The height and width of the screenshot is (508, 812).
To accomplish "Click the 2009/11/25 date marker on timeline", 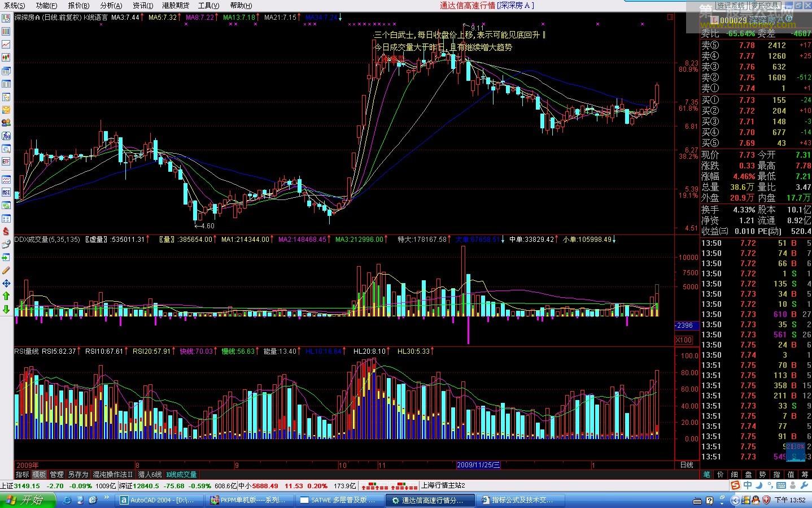I will coord(478,465).
